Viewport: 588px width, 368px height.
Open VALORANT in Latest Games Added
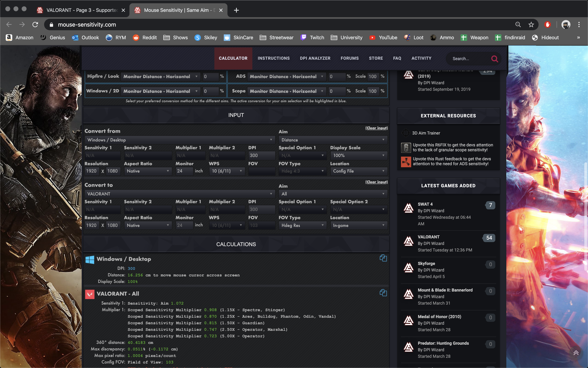pos(429,237)
